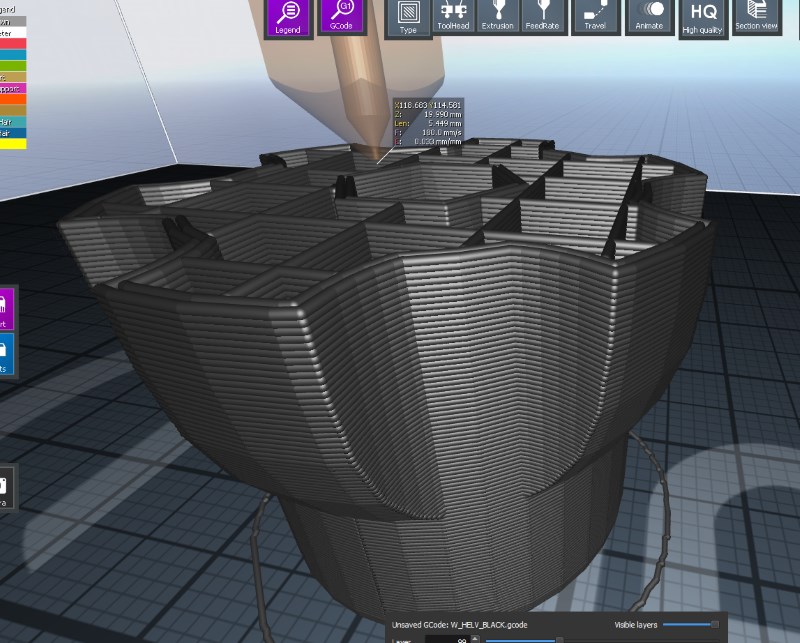Image resolution: width=800 pixels, height=643 pixels.
Task: Show Travel moves
Action: [x=595, y=16]
